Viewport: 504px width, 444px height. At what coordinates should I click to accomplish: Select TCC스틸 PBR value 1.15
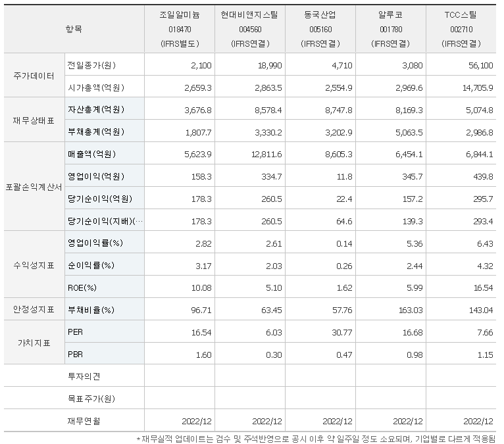click(x=485, y=355)
